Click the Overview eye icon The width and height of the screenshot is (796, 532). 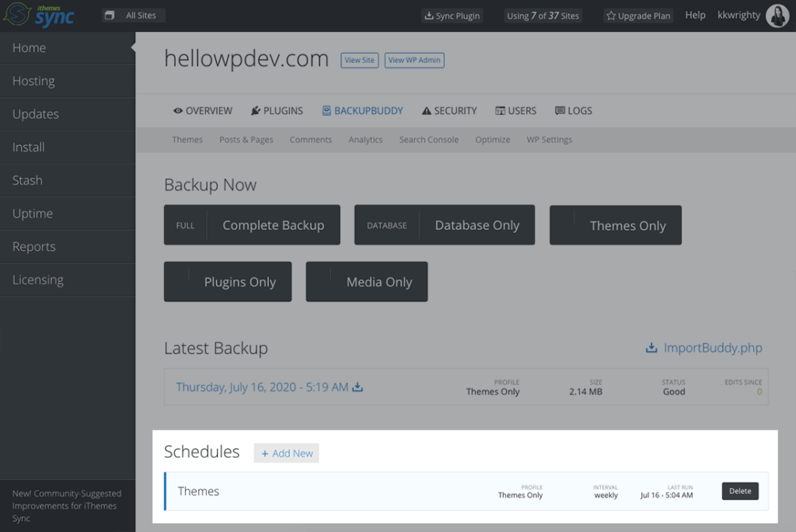pyautogui.click(x=178, y=110)
